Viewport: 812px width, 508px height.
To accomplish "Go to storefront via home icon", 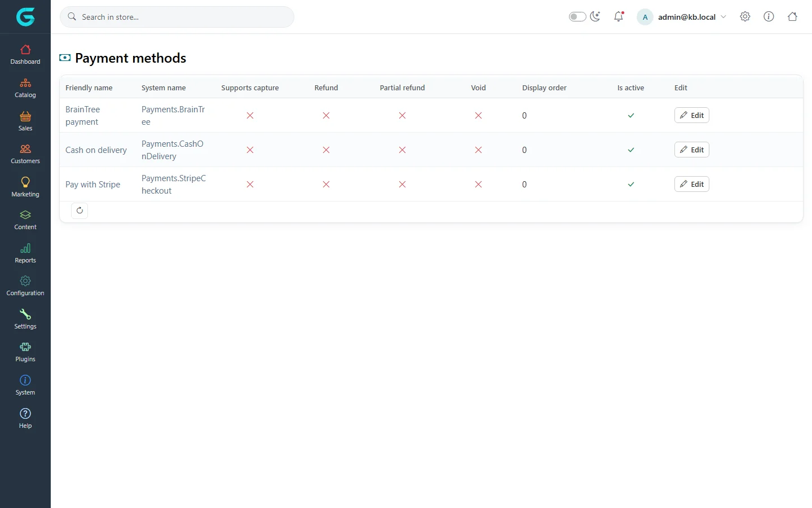I will (792, 16).
